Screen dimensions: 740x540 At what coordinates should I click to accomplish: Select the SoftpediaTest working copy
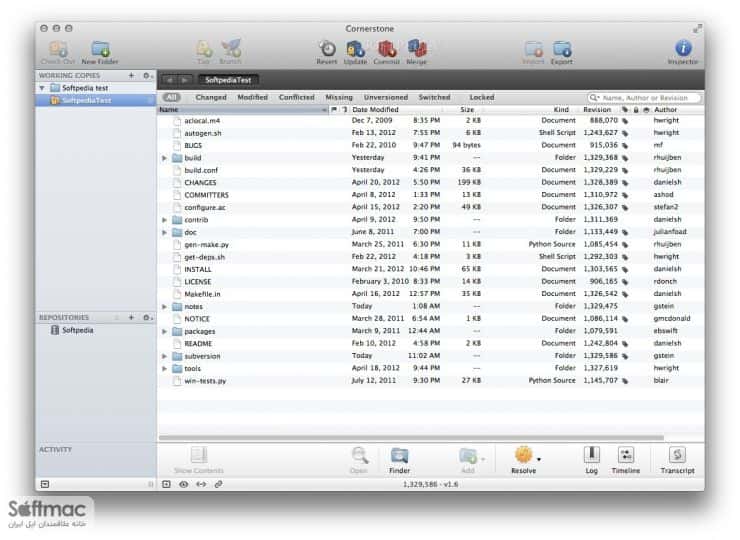tap(96, 101)
